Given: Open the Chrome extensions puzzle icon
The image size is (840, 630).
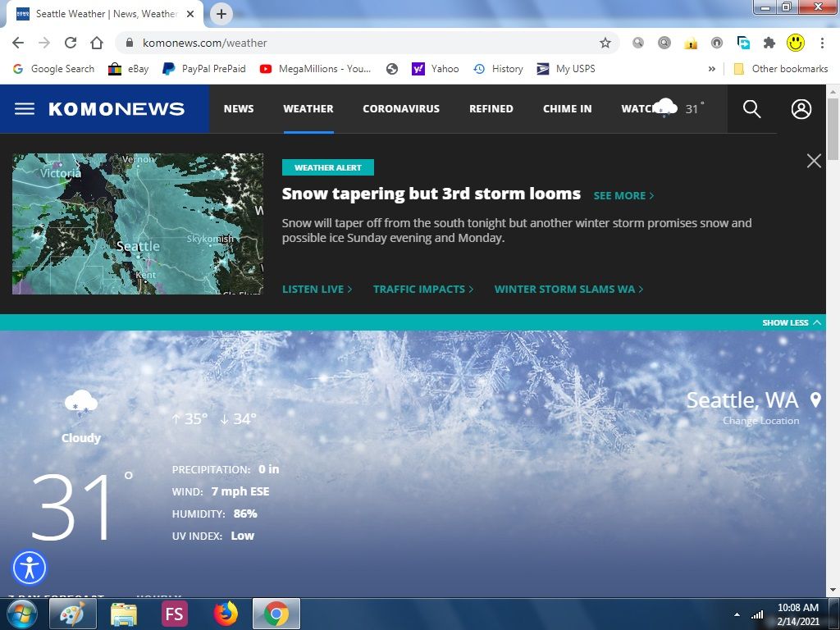Looking at the screenshot, I should pyautogui.click(x=769, y=43).
